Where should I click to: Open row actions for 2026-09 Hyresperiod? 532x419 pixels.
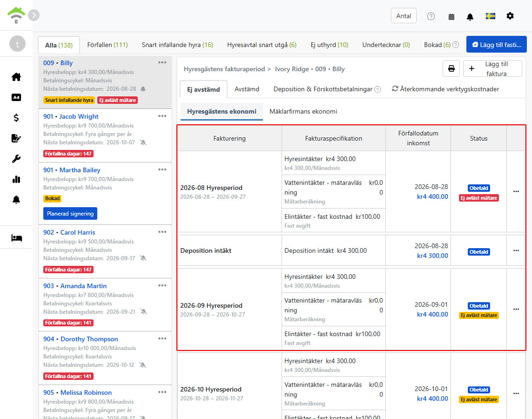[x=516, y=309]
